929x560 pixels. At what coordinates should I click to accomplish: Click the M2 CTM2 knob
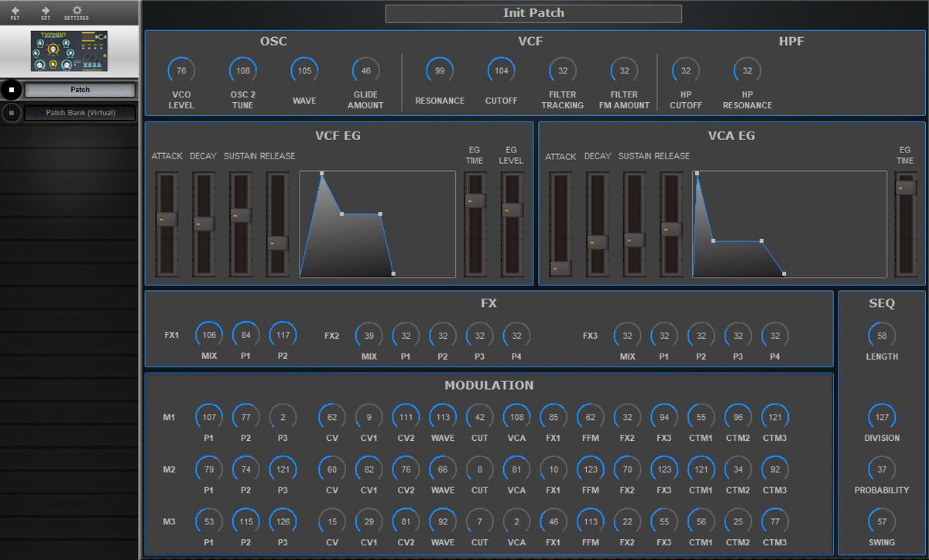coord(738,470)
